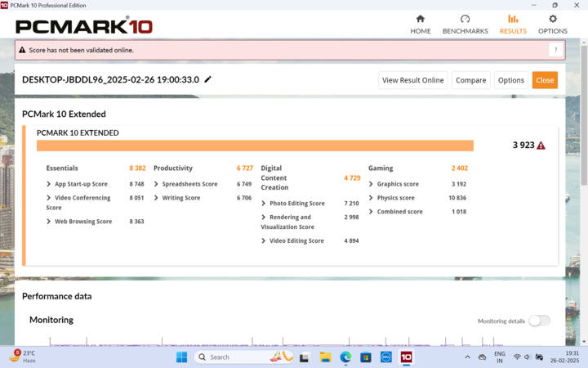Open clock and date 19:31 flyout
This screenshot has height=368, width=588.
[565, 357]
